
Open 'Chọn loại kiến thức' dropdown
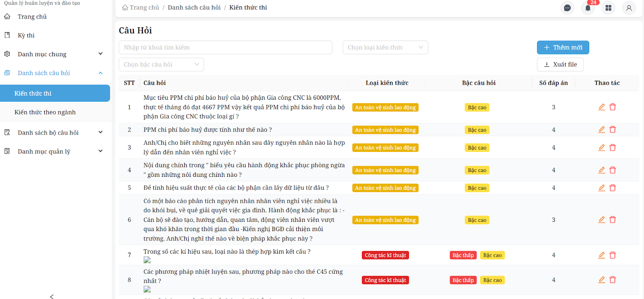(x=385, y=47)
